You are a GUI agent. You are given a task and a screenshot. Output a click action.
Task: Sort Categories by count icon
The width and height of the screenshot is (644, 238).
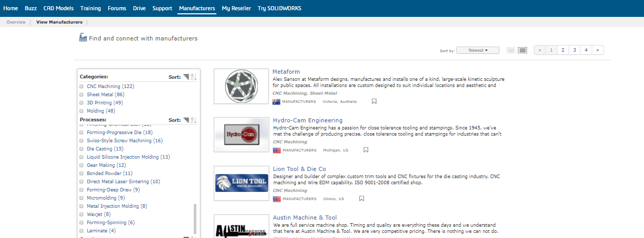[186, 77]
